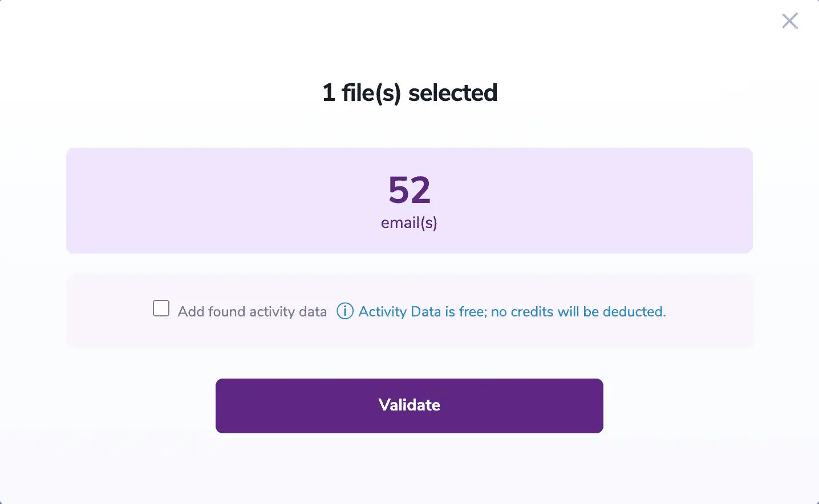The width and height of the screenshot is (819, 504).
Task: Hit the X icon in the corner
Action: coord(790,21)
